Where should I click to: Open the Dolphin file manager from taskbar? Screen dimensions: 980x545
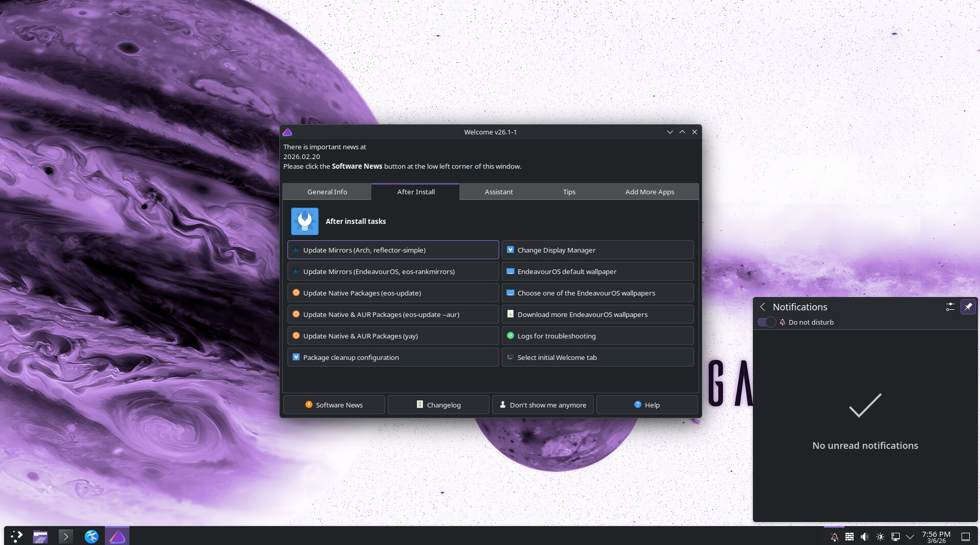click(x=40, y=536)
